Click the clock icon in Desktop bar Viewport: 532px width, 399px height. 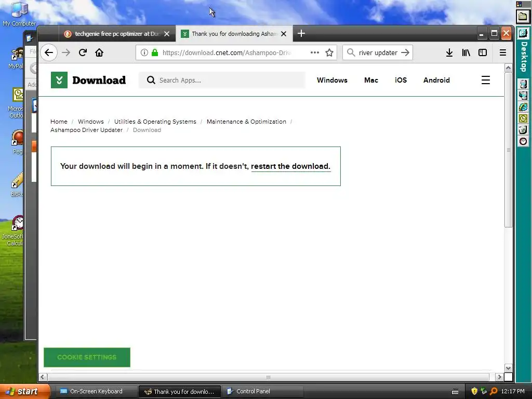click(523, 141)
